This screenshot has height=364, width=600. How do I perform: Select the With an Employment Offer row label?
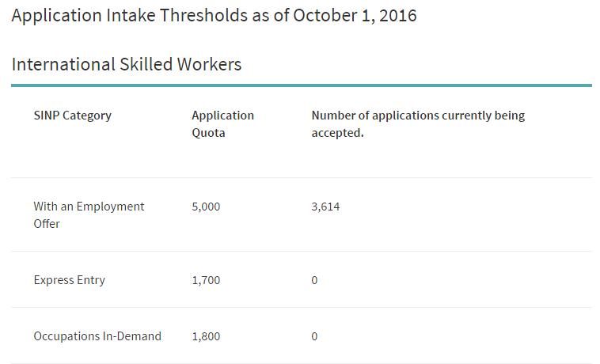point(89,215)
